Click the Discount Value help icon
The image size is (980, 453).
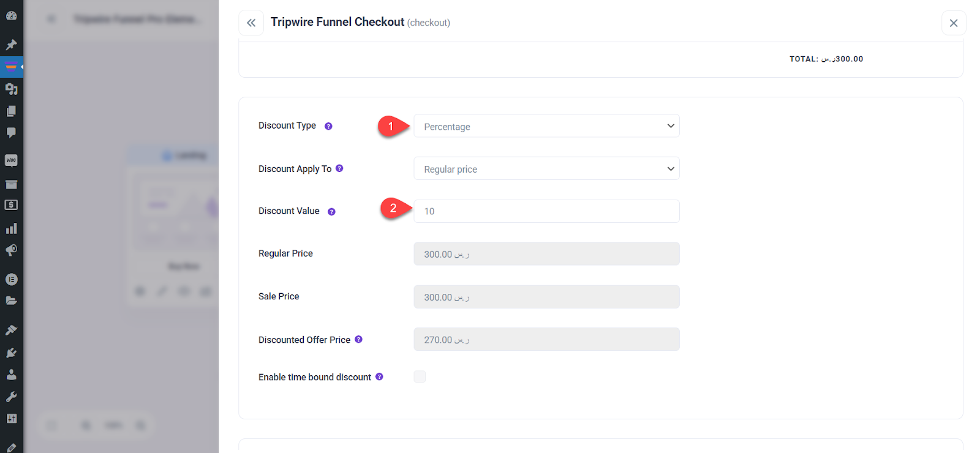pos(331,212)
